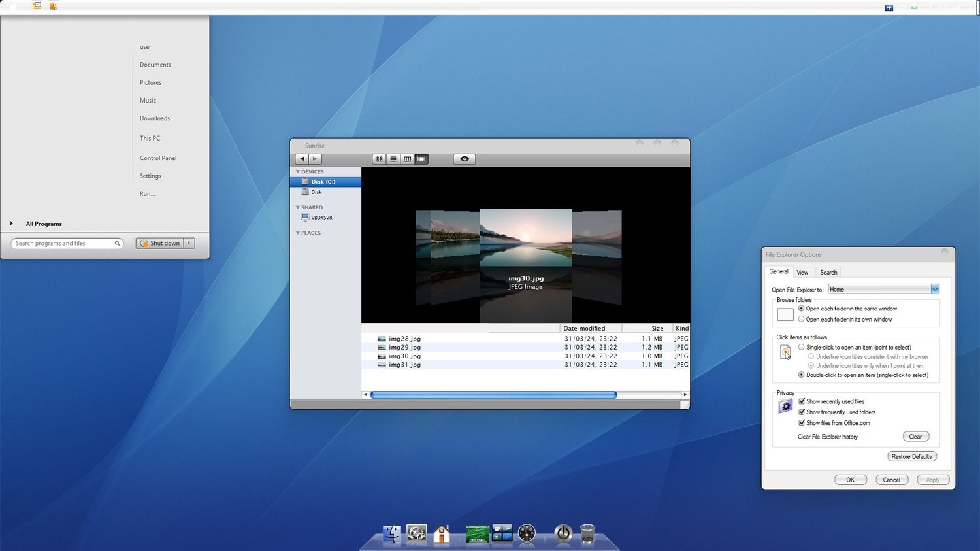This screenshot has width=980, height=551.
Task: Click the horizontal scrollbar in file list
Action: coord(493,395)
